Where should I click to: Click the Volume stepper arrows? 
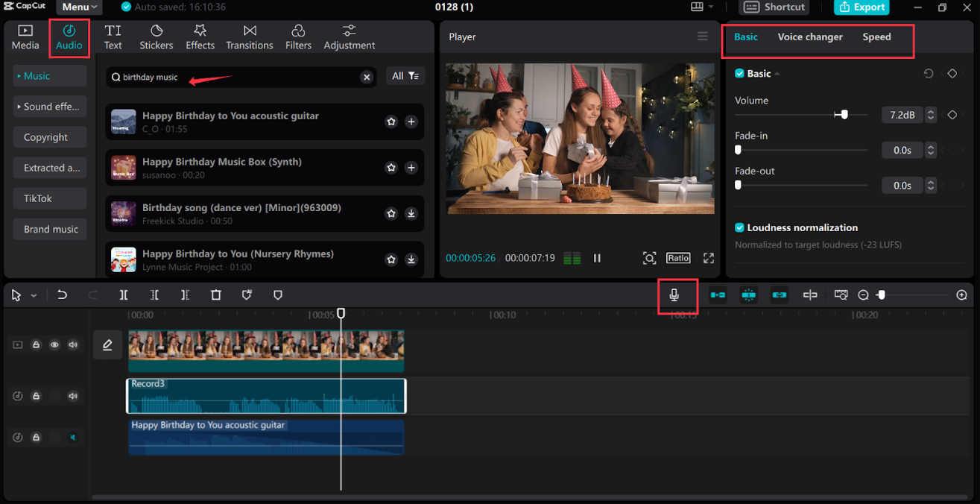(930, 115)
